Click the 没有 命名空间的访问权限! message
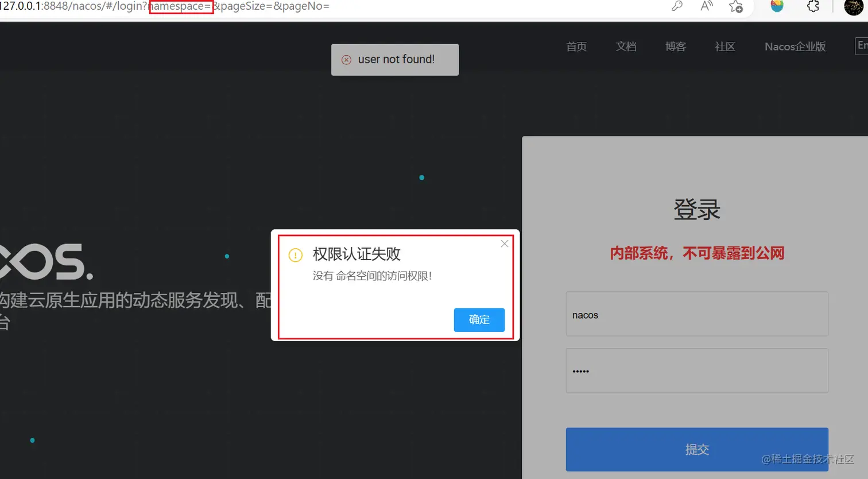868x479 pixels. click(372, 276)
